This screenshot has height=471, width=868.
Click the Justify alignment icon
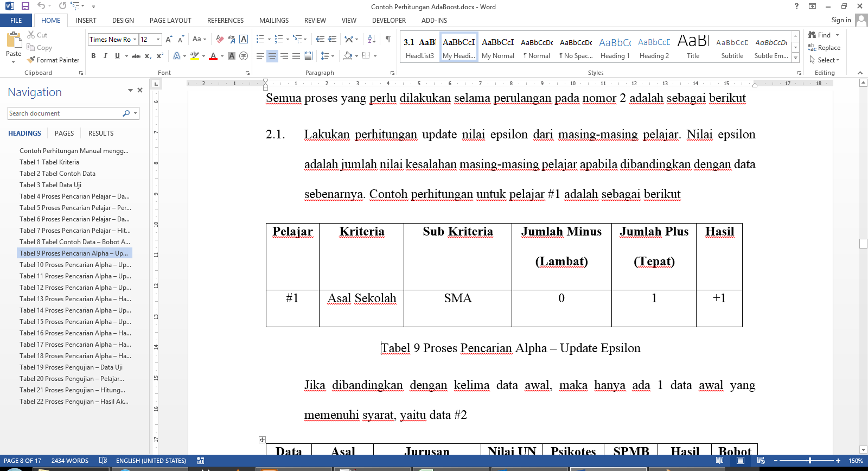(296, 56)
